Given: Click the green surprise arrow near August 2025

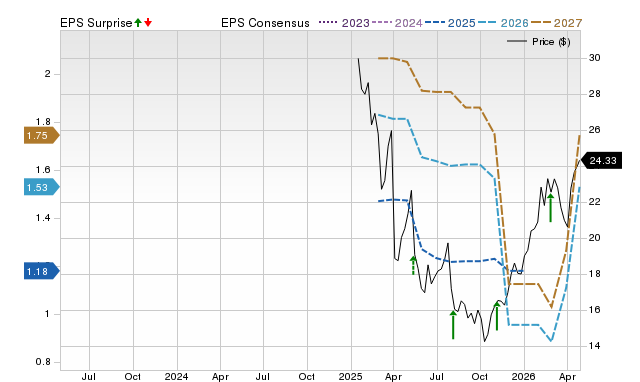Looking at the screenshot, I should (453, 325).
